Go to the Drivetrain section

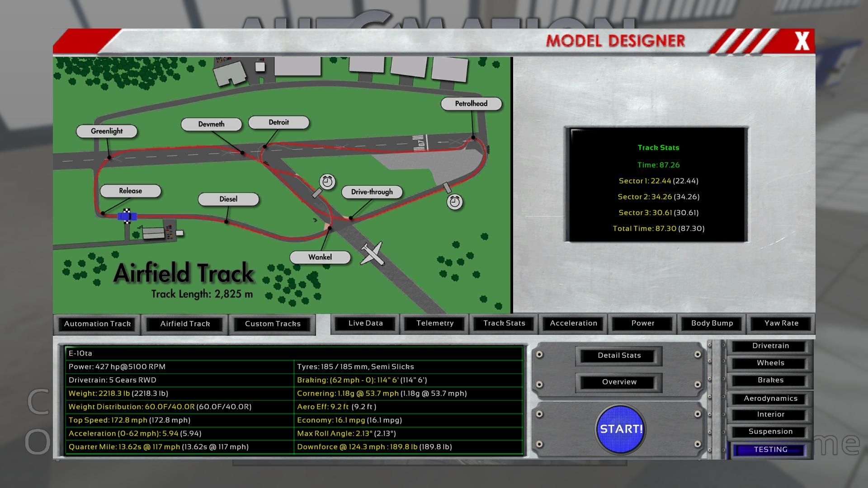[770, 346]
